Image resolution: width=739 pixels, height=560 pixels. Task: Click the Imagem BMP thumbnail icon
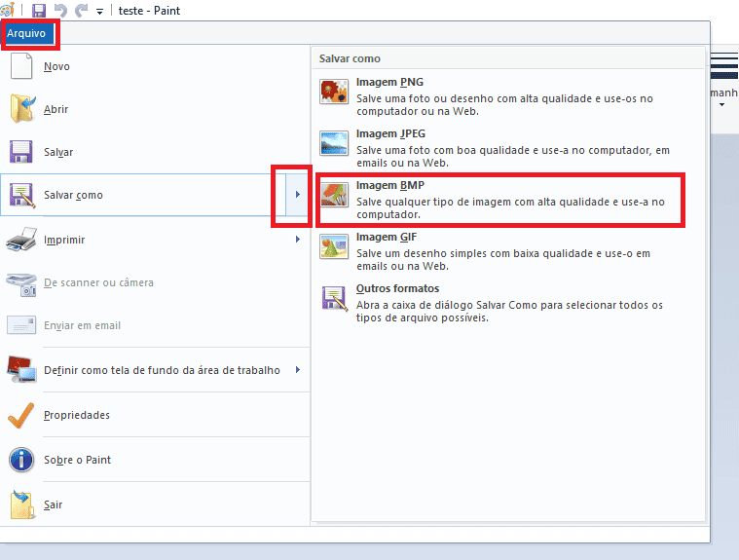pos(334,195)
